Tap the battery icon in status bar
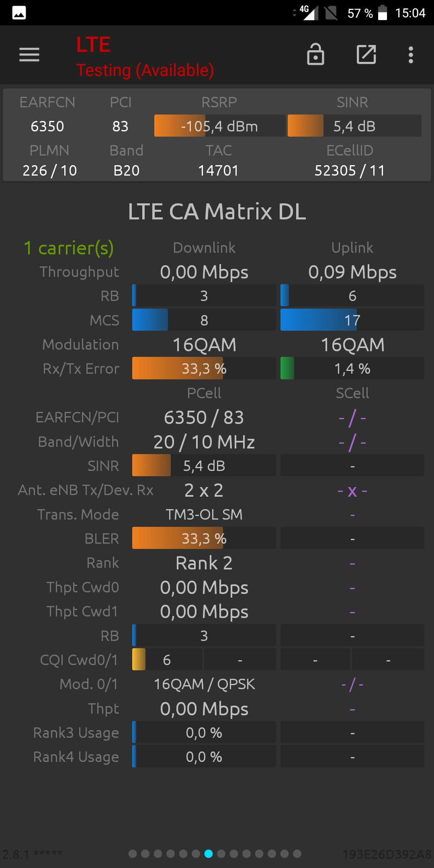Screen dimensions: 434x868 point(383,13)
